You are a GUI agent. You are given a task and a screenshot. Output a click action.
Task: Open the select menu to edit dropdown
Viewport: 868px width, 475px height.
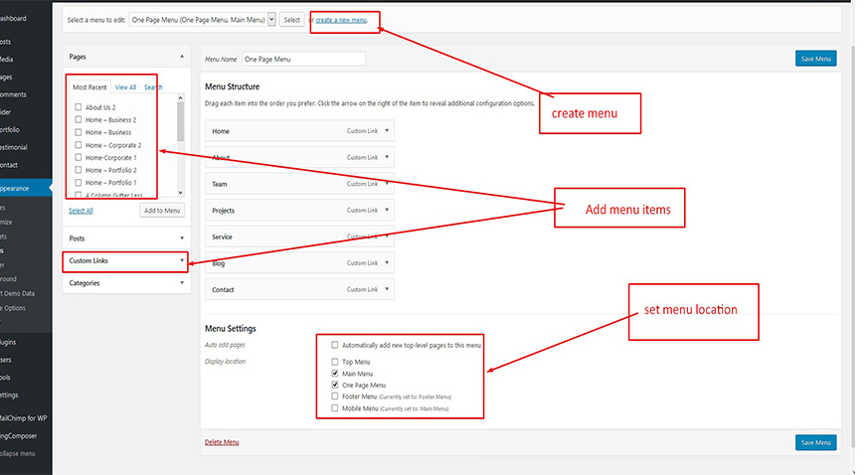271,20
